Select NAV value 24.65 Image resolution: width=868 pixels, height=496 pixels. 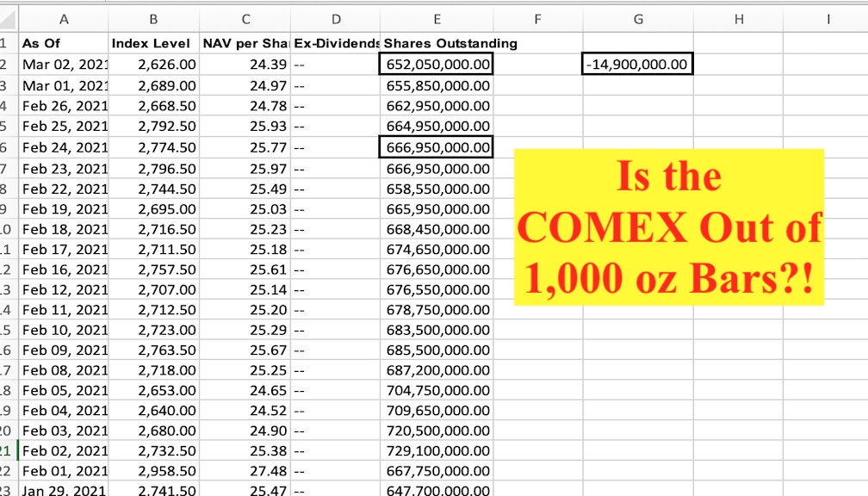245,391
